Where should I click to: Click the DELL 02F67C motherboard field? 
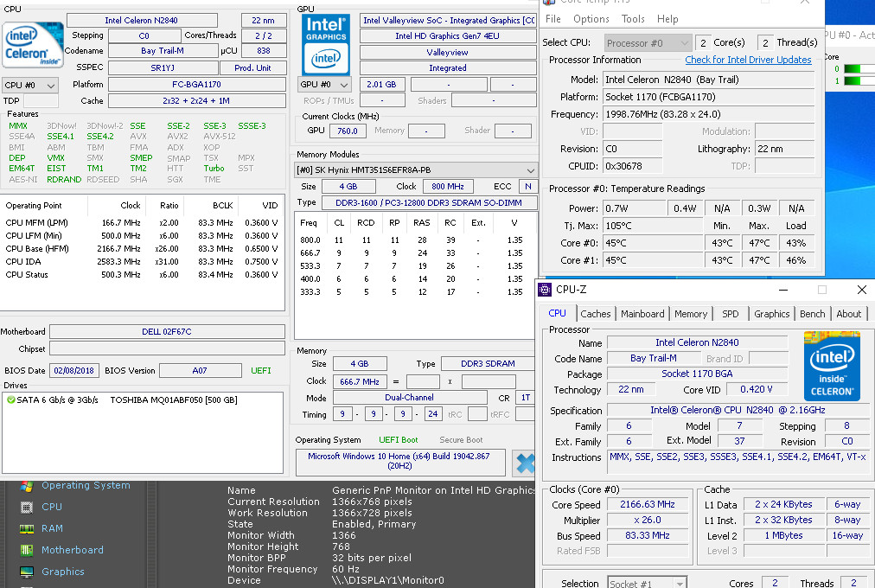coord(167,331)
